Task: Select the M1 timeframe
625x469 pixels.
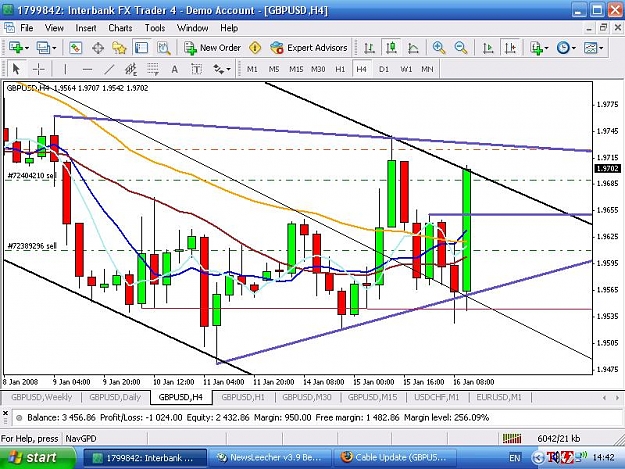Action: tap(252, 69)
